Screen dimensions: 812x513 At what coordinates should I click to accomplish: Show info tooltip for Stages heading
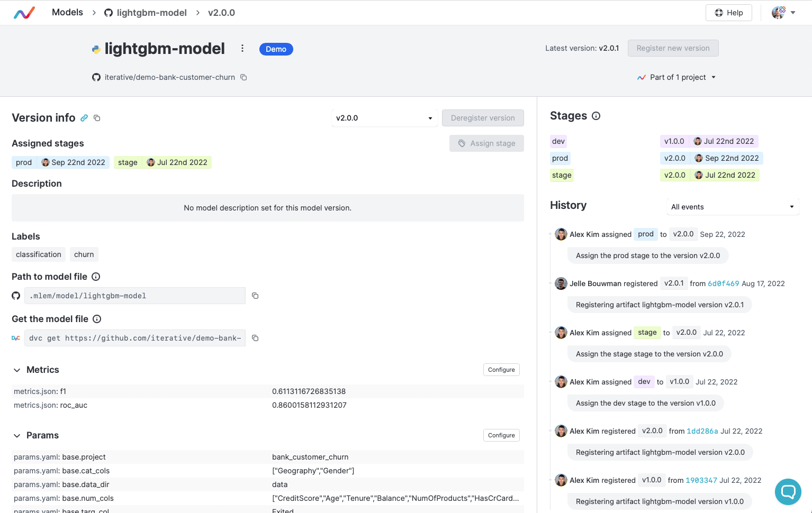click(x=596, y=116)
